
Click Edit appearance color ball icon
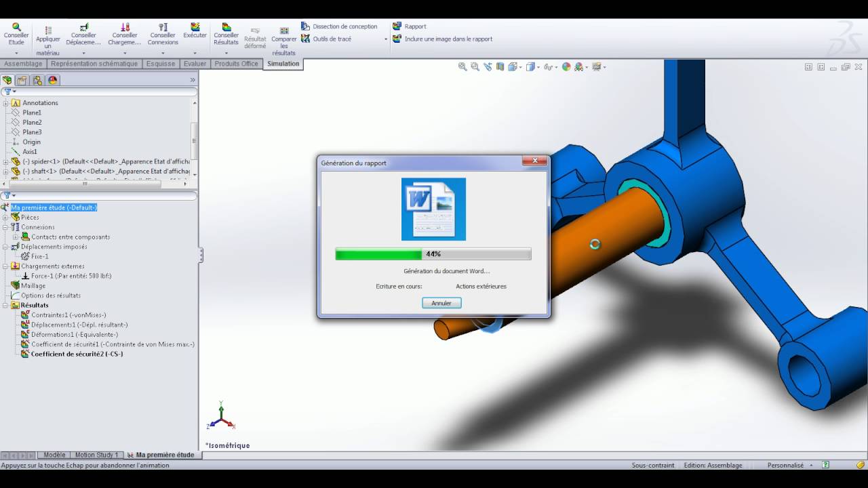pyautogui.click(x=566, y=66)
